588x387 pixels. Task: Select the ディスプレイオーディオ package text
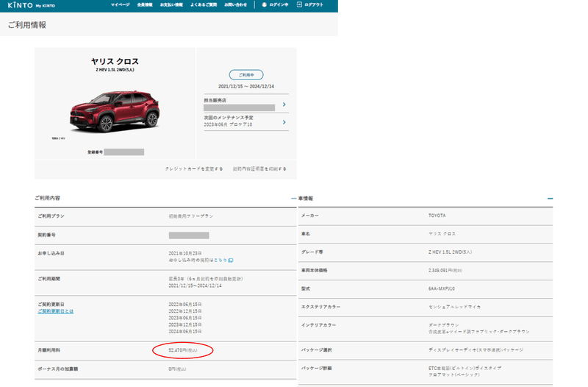pyautogui.click(x=476, y=349)
